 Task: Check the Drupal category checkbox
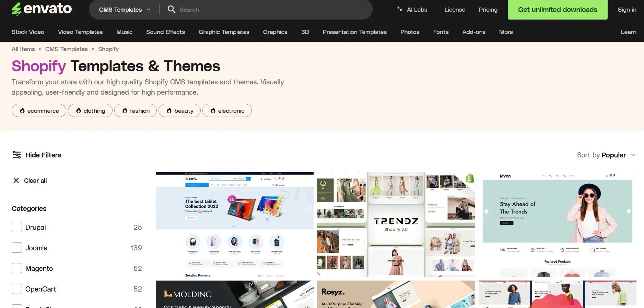point(17,227)
